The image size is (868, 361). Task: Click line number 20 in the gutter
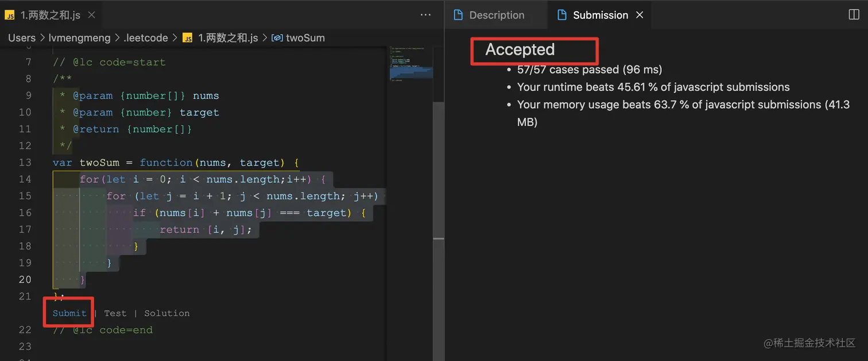click(x=25, y=280)
